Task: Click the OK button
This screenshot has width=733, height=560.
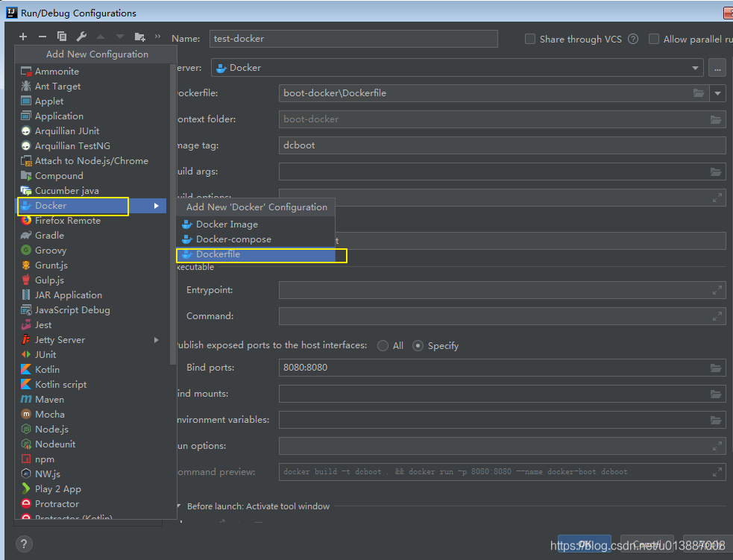Action: tap(585, 544)
